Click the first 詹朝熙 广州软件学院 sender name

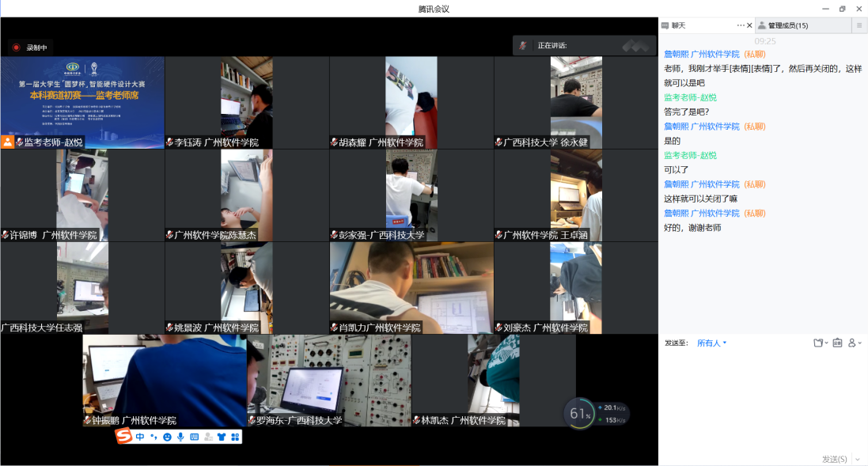coord(701,55)
